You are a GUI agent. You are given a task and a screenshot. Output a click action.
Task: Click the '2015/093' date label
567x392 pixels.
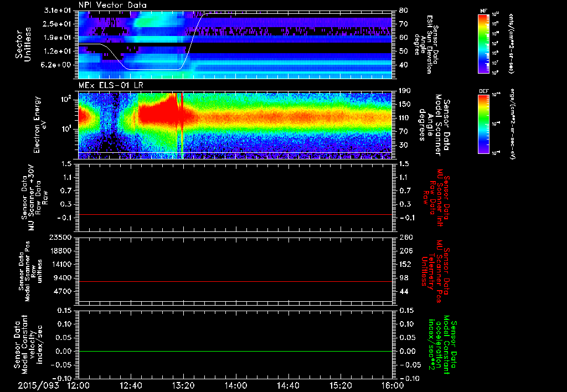point(39,386)
